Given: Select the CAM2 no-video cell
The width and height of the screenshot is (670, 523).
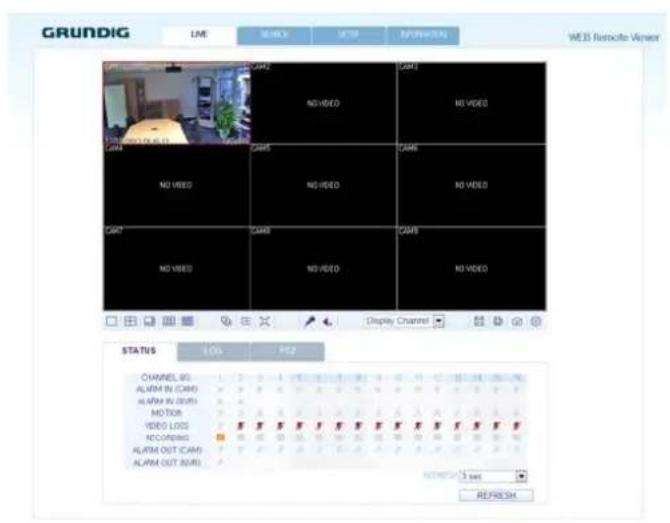Looking at the screenshot, I should (x=323, y=103).
